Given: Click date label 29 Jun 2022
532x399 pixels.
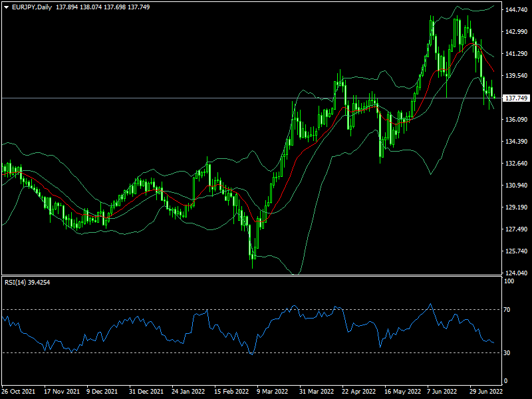Looking at the screenshot, I should (486, 391).
